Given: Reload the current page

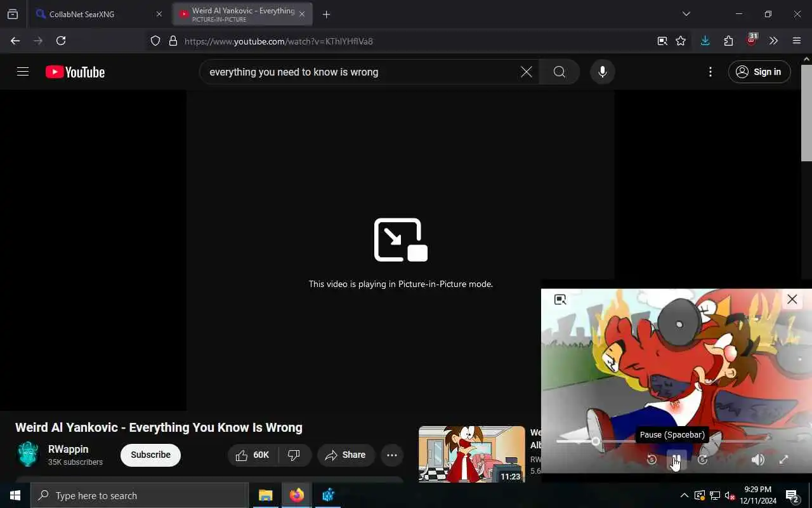Looking at the screenshot, I should pyautogui.click(x=61, y=41).
